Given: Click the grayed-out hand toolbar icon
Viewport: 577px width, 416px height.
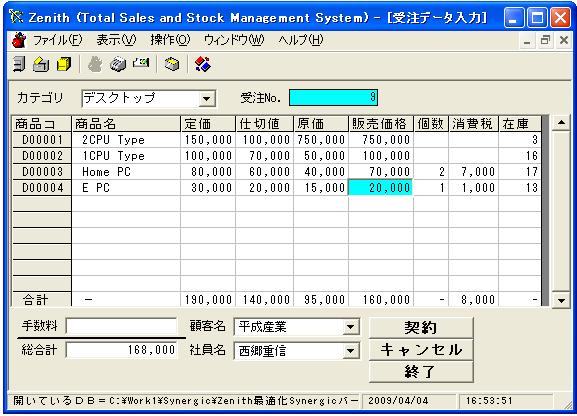Looking at the screenshot, I should click(95, 64).
